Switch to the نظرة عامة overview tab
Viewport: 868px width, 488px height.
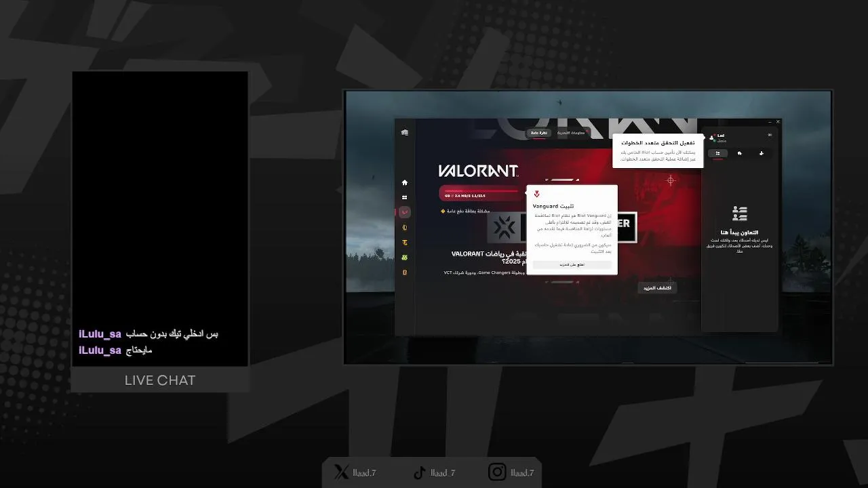click(539, 133)
